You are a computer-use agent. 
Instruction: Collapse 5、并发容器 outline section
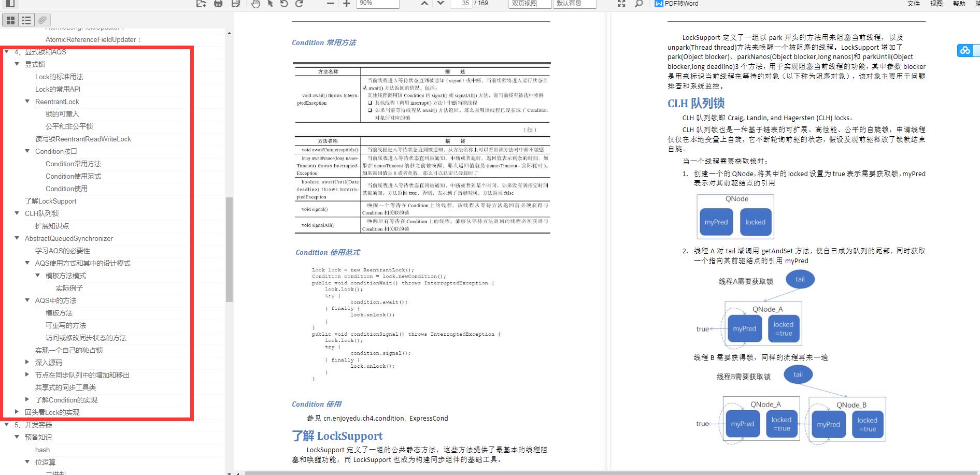click(7, 425)
